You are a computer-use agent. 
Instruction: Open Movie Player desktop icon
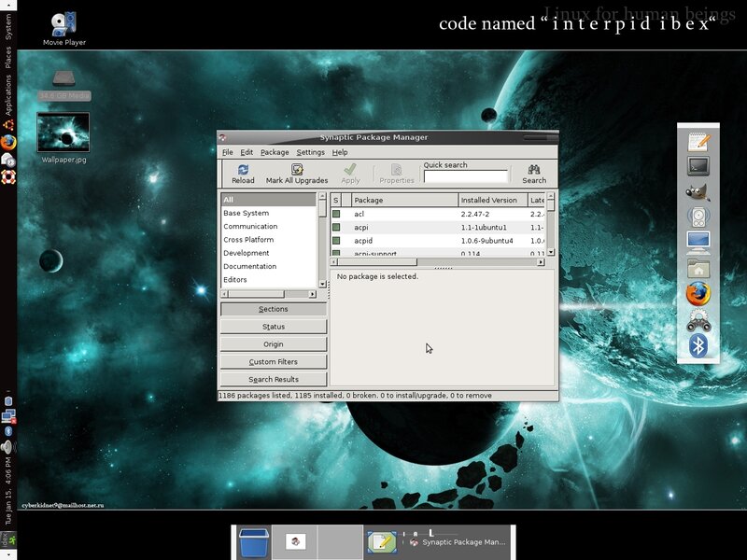pos(63,29)
